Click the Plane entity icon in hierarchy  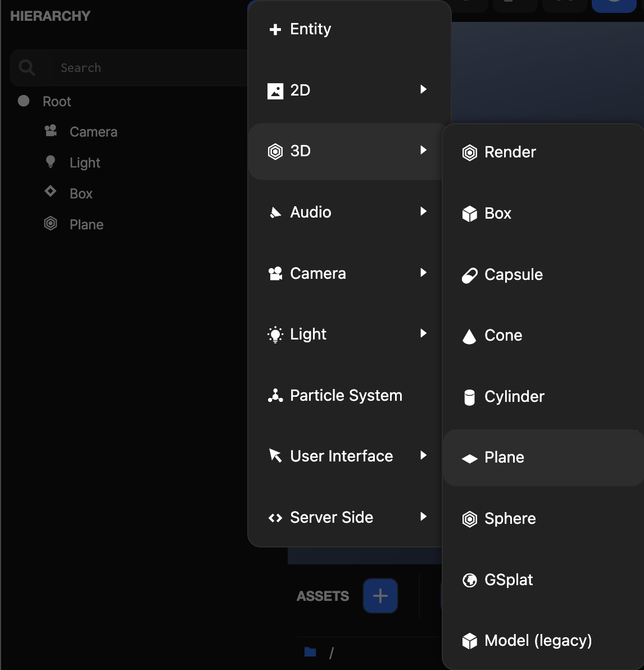(x=51, y=224)
